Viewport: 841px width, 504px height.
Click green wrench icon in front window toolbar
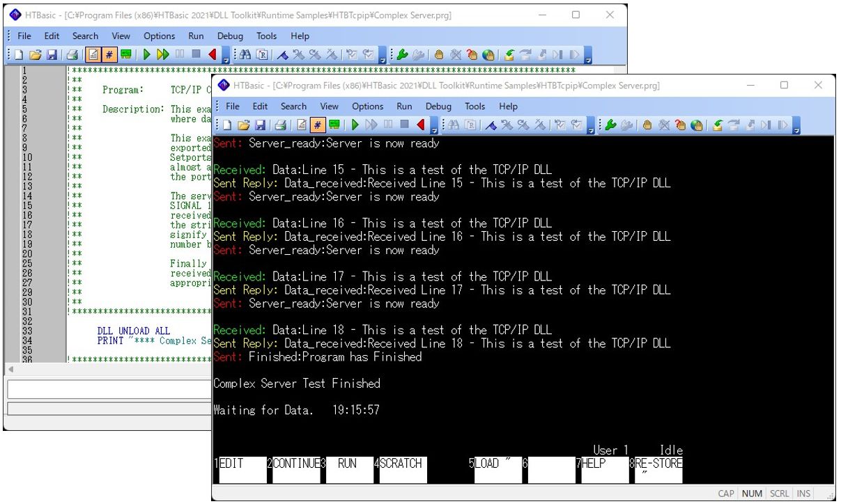click(611, 125)
